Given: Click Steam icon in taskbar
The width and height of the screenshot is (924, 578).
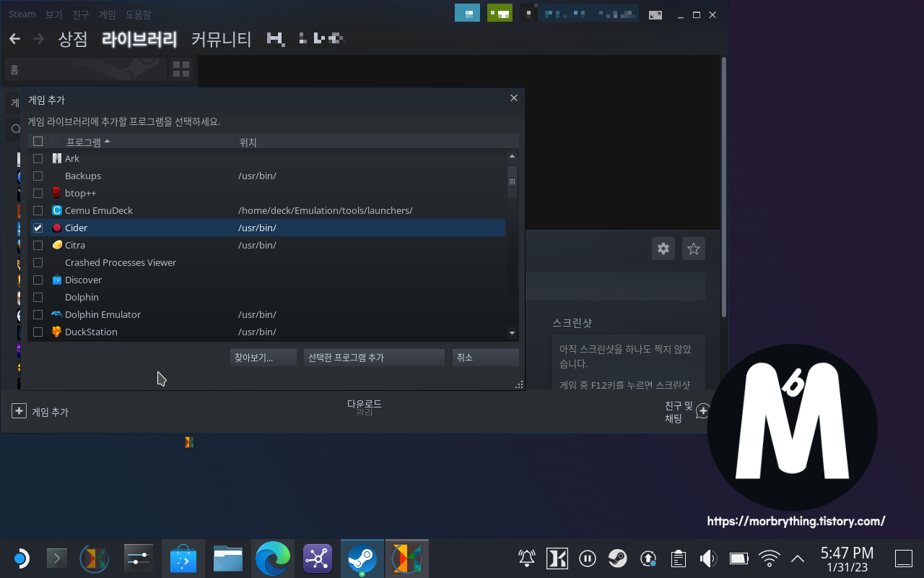Looking at the screenshot, I should coord(362,558).
